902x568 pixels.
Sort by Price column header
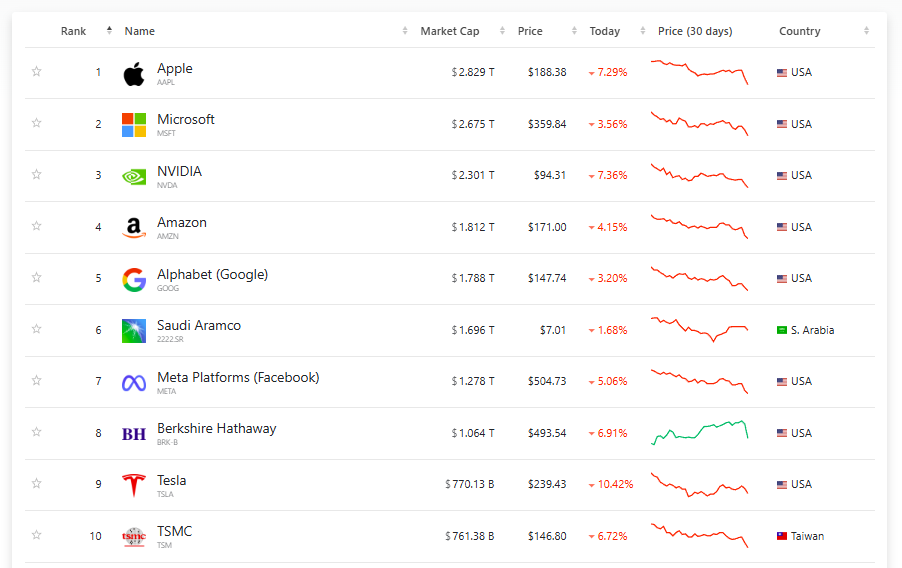click(x=530, y=31)
